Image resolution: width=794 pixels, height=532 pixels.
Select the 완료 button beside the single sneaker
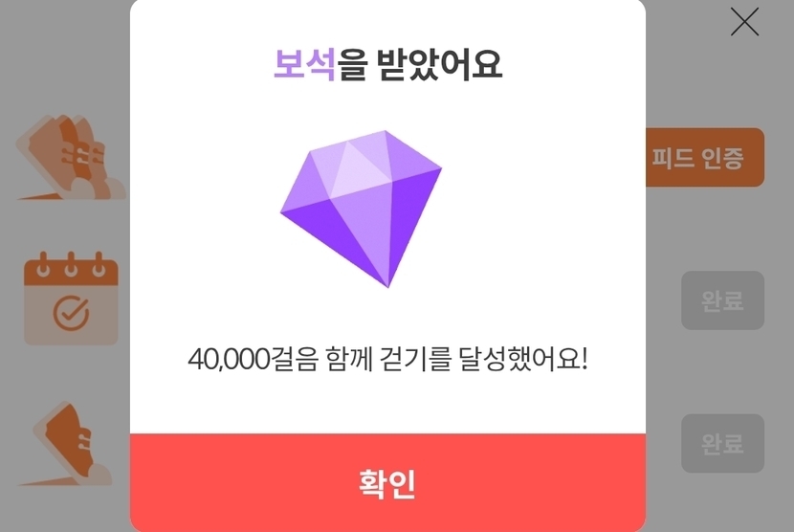pyautogui.click(x=722, y=443)
